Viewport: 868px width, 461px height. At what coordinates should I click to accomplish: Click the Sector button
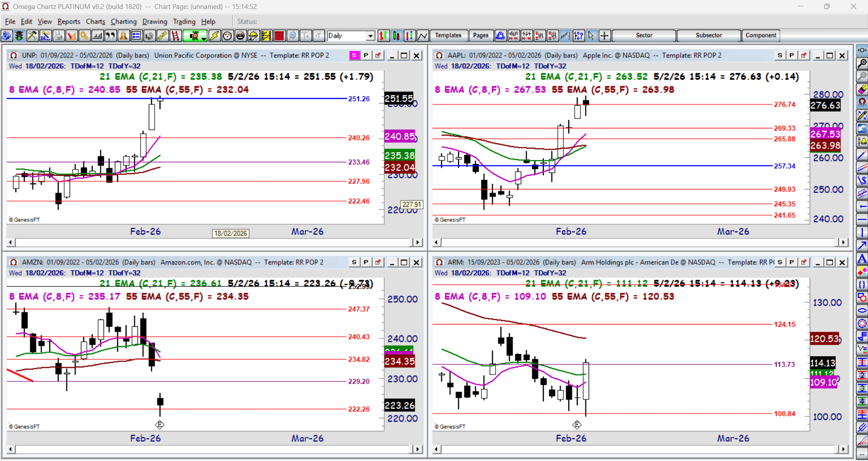coord(644,36)
